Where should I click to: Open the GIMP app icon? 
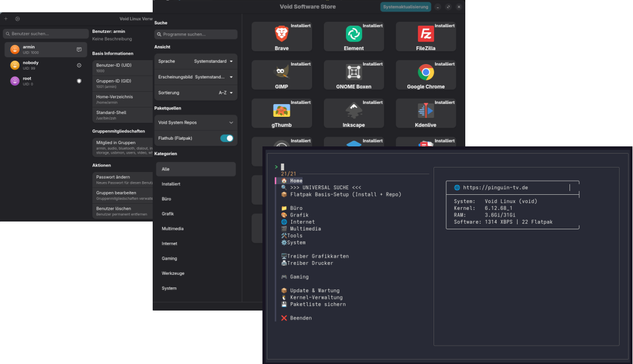281,72
